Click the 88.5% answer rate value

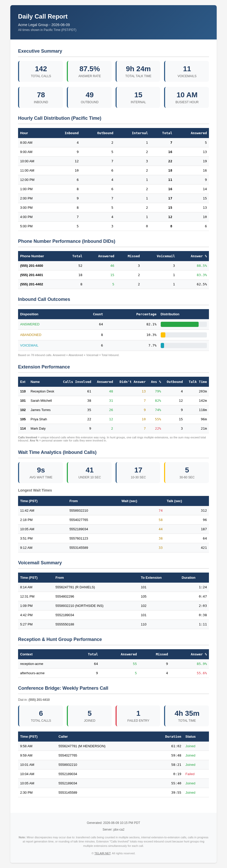[x=202, y=266]
